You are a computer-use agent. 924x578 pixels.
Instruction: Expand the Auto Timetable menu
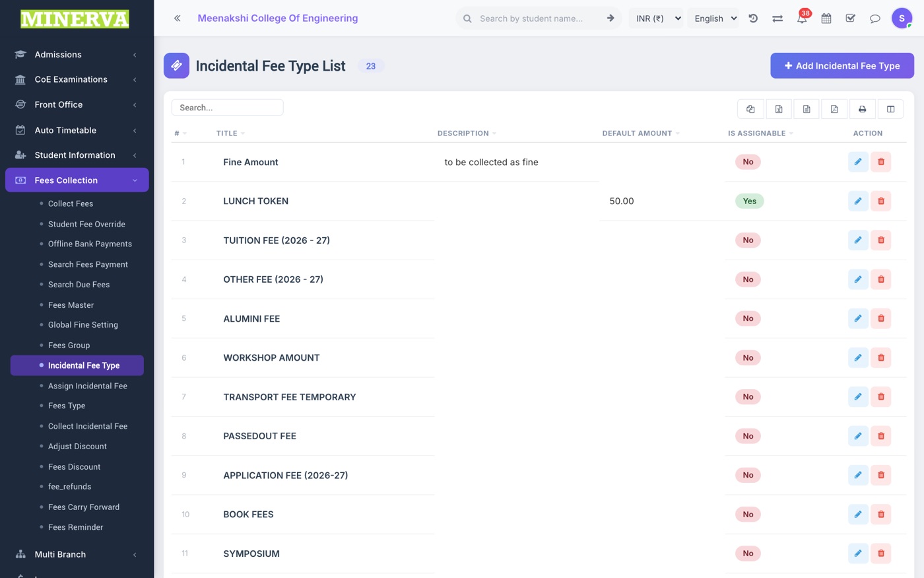[x=77, y=130]
